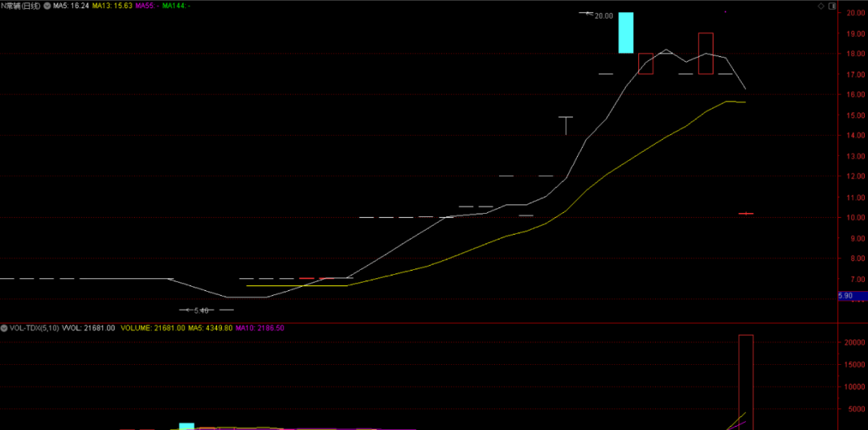
Task: Click the blue 5.90 price tag on axis
Action: 852,296
